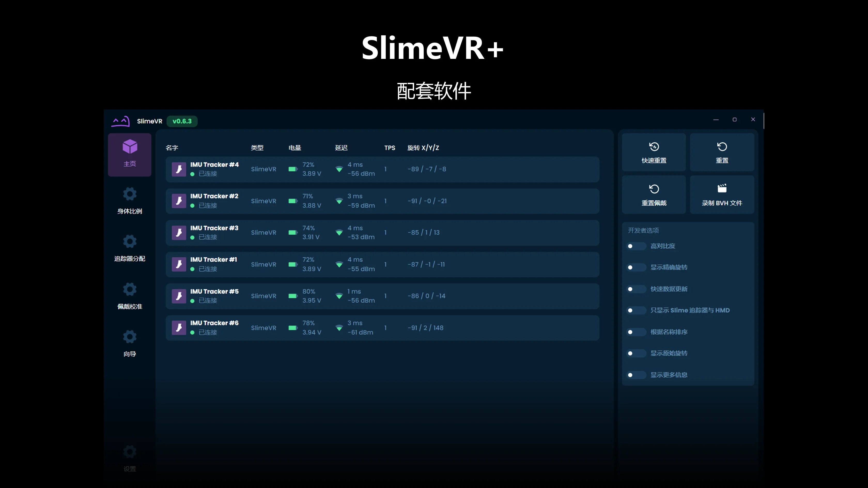The width and height of the screenshot is (868, 488).
Task: Toggle 显示更多信息 more info switch
Action: [x=636, y=375]
